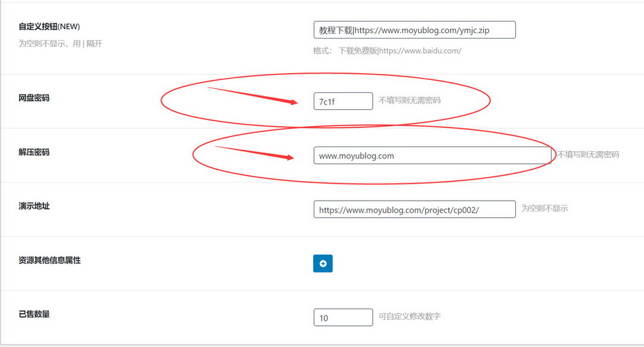Click the format example 下载免费版|https://www.baidu.com/
Screen dimensions: 644x347
(400, 51)
